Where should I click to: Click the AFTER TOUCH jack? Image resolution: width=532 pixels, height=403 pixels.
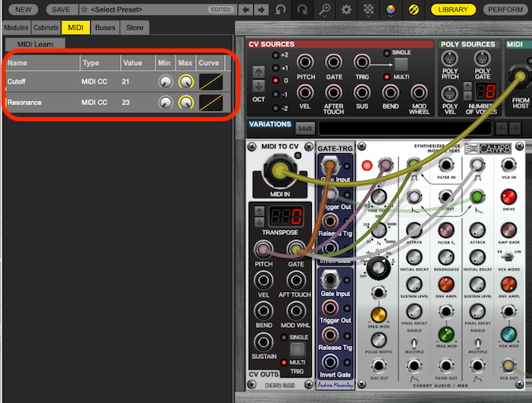[x=333, y=93]
